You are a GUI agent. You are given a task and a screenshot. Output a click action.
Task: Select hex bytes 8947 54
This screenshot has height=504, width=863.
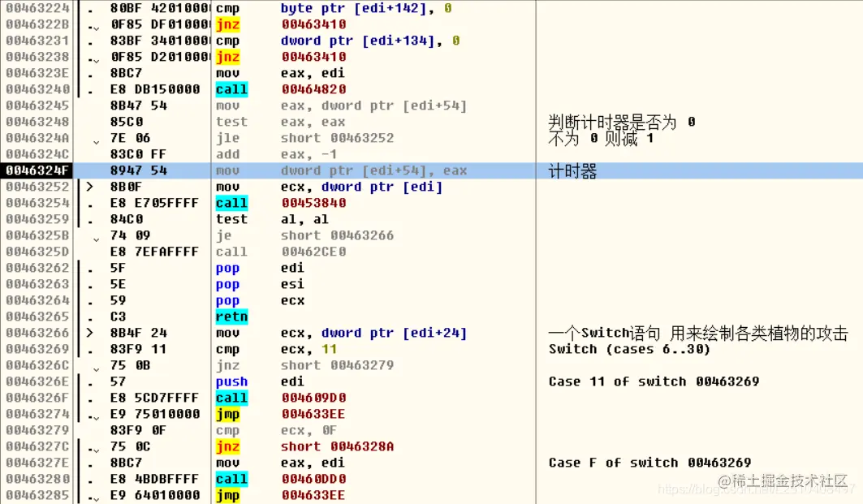coord(138,170)
